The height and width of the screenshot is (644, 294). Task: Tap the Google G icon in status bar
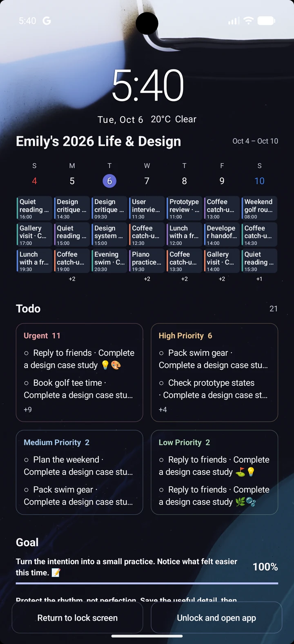click(x=47, y=21)
